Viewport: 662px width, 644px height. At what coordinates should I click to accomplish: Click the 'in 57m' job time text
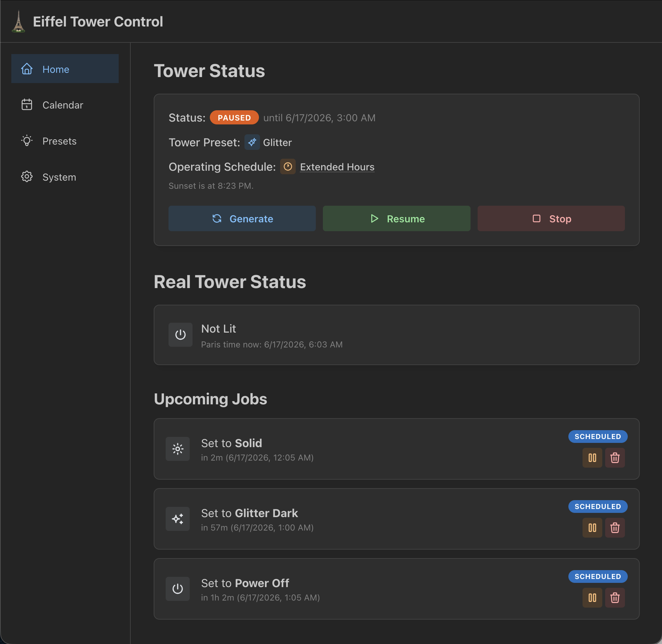click(x=257, y=528)
